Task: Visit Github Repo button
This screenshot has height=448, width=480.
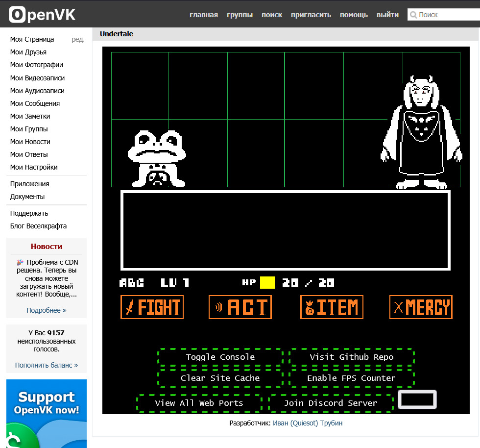Action: click(351, 357)
